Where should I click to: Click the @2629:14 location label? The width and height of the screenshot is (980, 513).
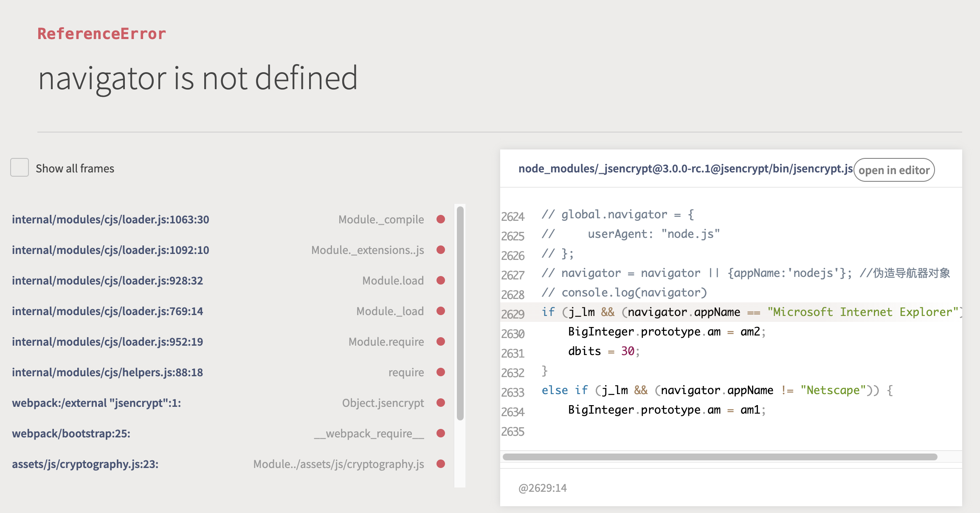tap(543, 488)
